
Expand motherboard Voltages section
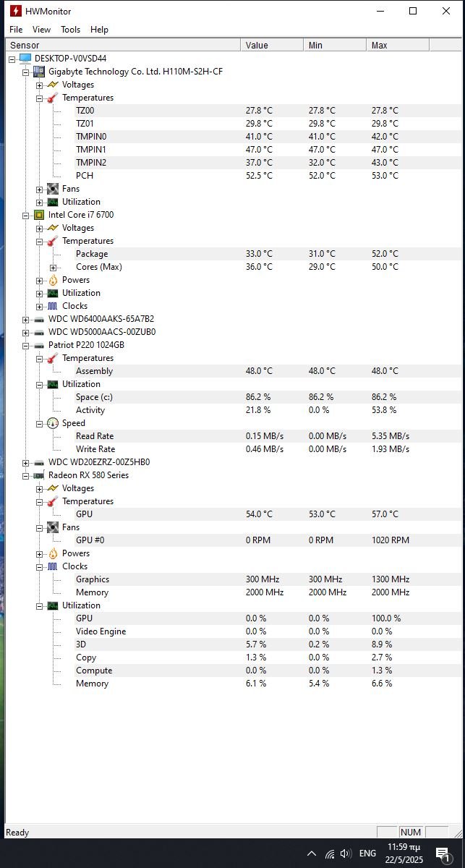click(39, 85)
